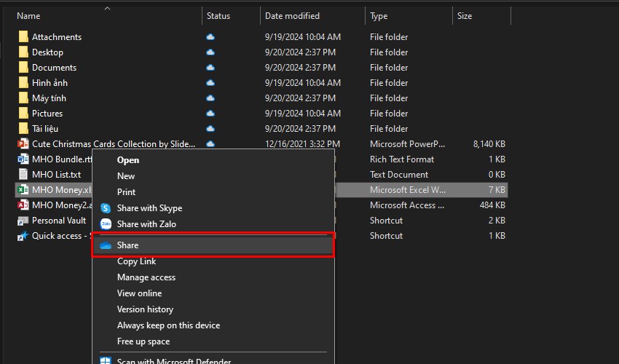Select the Documents folder name
The image size is (619, 364).
coord(55,68)
